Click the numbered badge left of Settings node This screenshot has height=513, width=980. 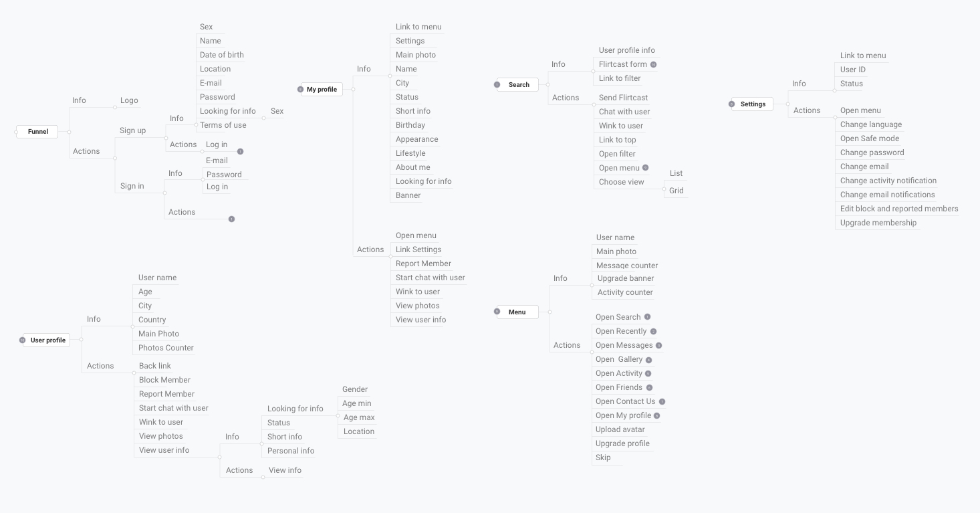click(x=731, y=104)
